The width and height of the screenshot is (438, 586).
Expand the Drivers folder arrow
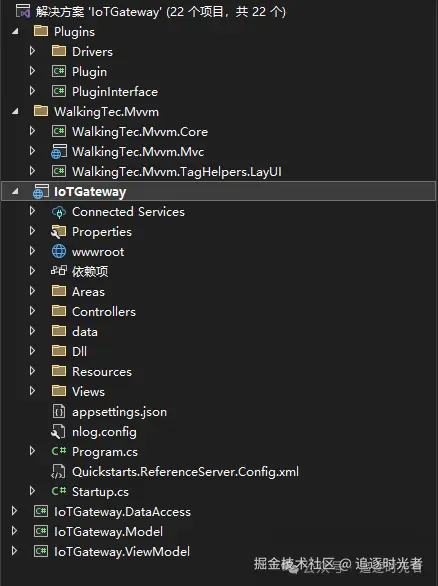33,51
